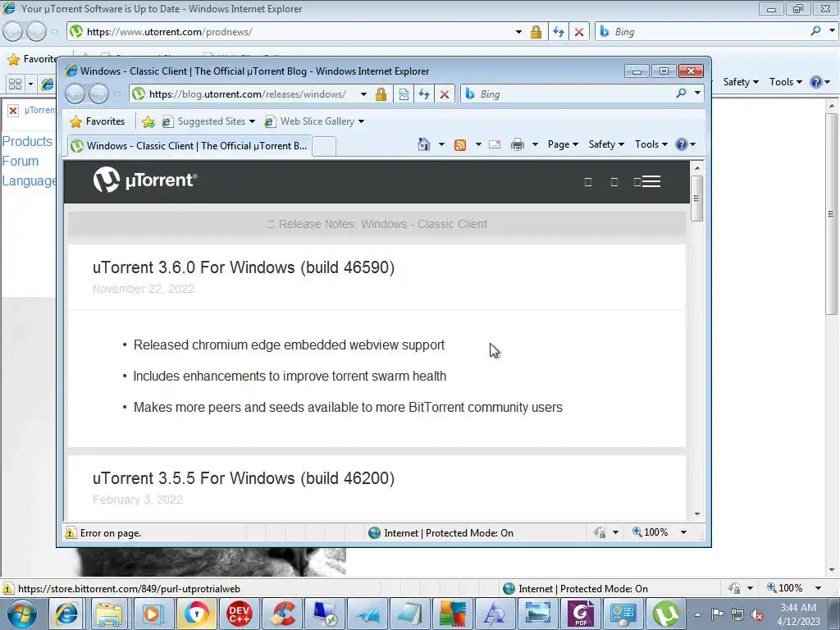Open DEV-C++ from the taskbar
Image resolution: width=840 pixels, height=630 pixels.
pyautogui.click(x=239, y=614)
